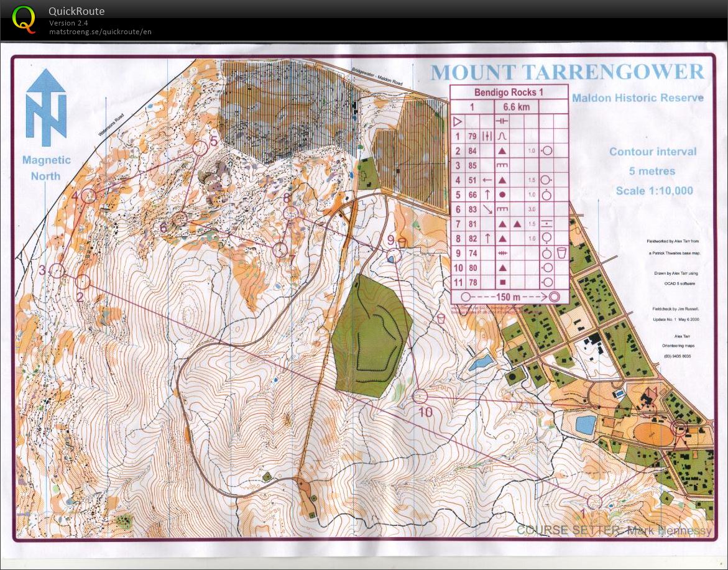This screenshot has height=570, width=728.
Task: Click control circle 3 on the map
Action: click(x=57, y=270)
